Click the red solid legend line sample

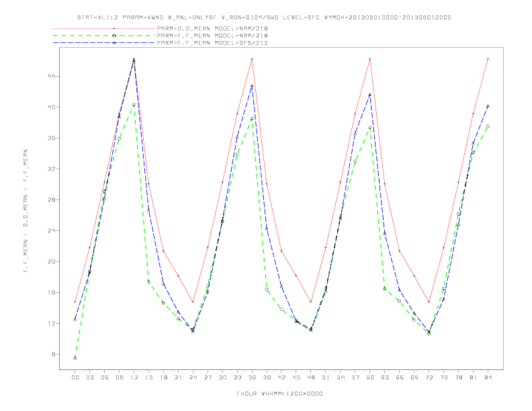(104, 28)
